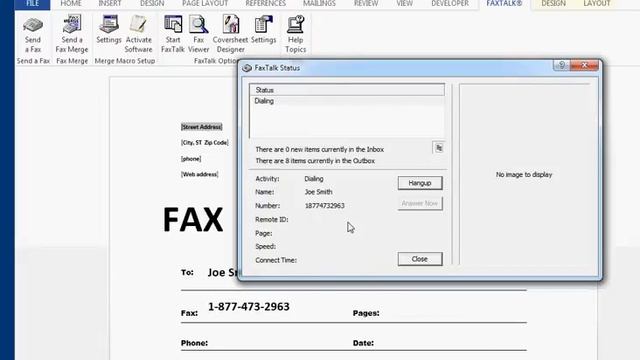Viewport: 640px width, 360px height.
Task: Open the Fax Viewer
Action: 198,35
